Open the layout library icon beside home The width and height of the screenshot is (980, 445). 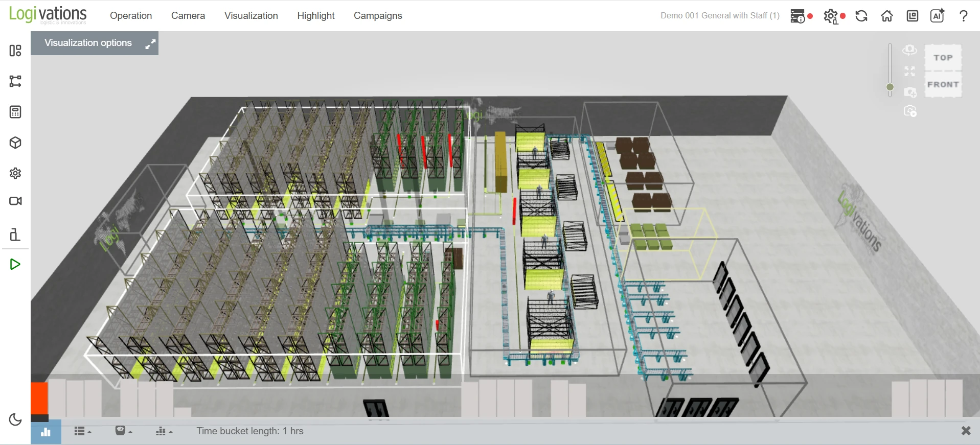point(913,16)
